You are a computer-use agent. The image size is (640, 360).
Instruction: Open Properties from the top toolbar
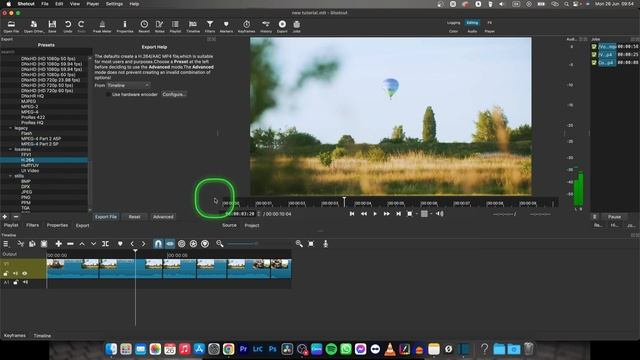click(125, 27)
